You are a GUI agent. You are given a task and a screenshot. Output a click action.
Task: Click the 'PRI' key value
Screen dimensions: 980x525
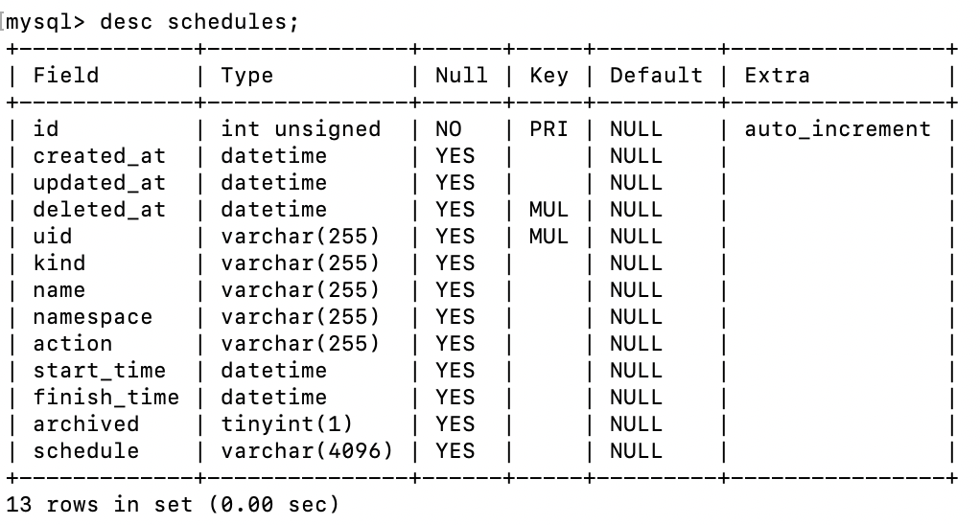548,129
